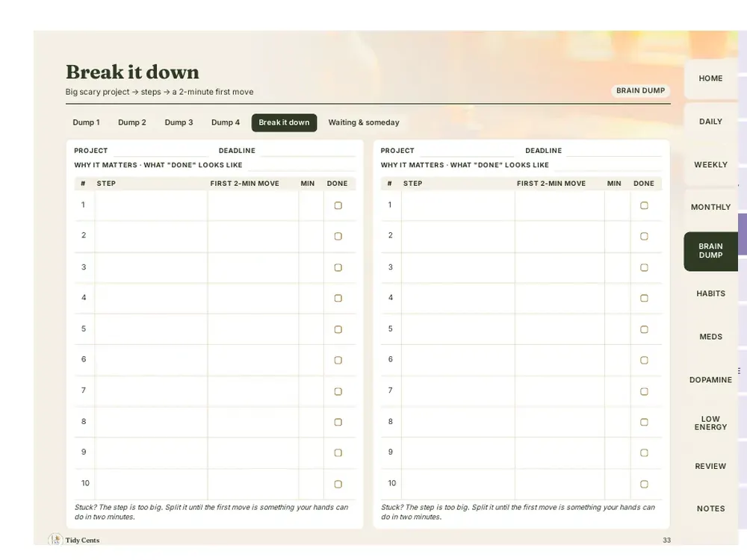Click FIRST 2-MIN MOVE cell row 2, left
This screenshot has height=560, width=747.
[x=253, y=236]
